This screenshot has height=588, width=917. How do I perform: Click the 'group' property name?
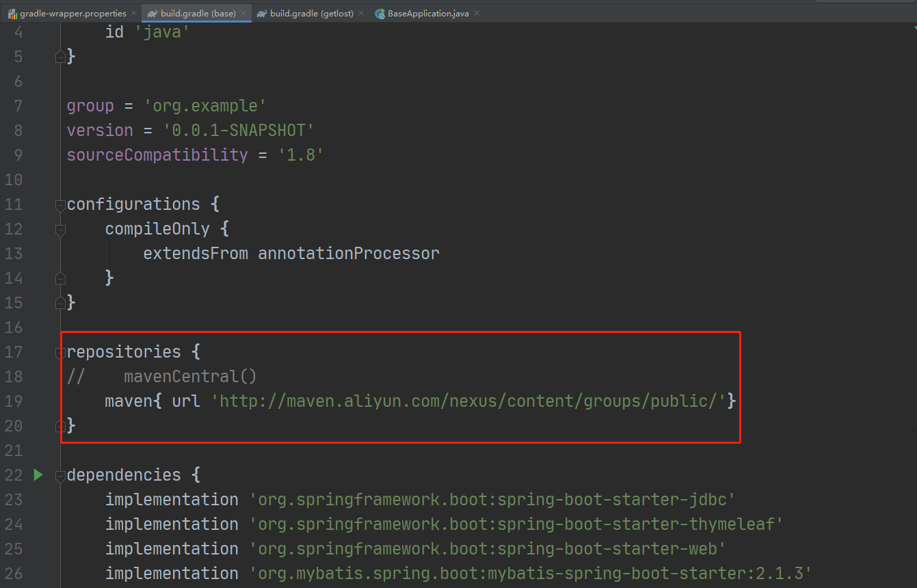point(90,105)
